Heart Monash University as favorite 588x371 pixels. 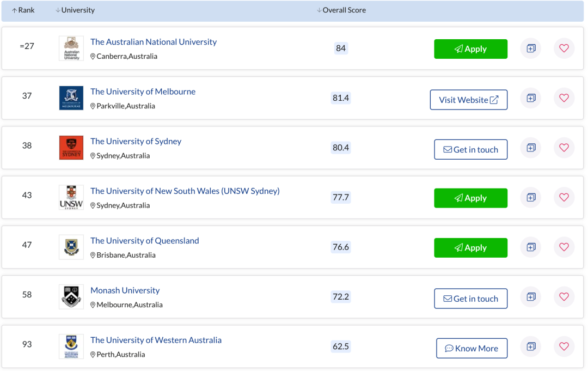pos(564,297)
